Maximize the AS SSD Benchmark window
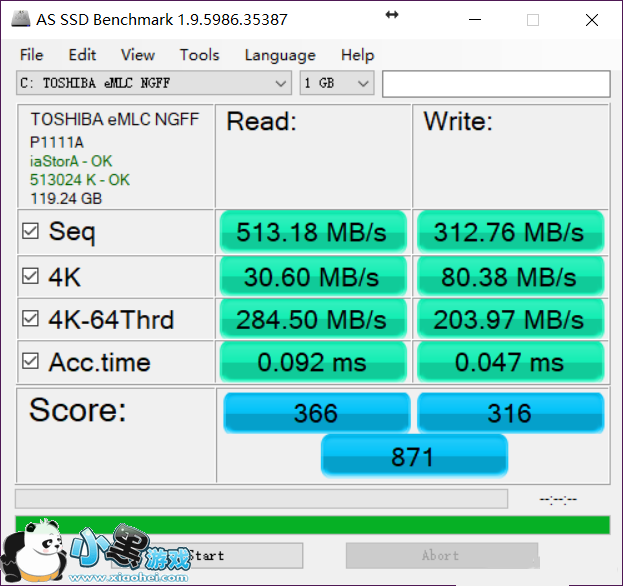 [x=533, y=20]
